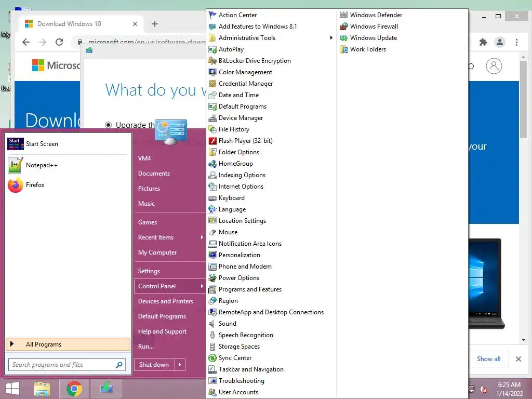The width and height of the screenshot is (532, 399).
Task: Open Chrome three-dot menu
Action: click(x=516, y=42)
